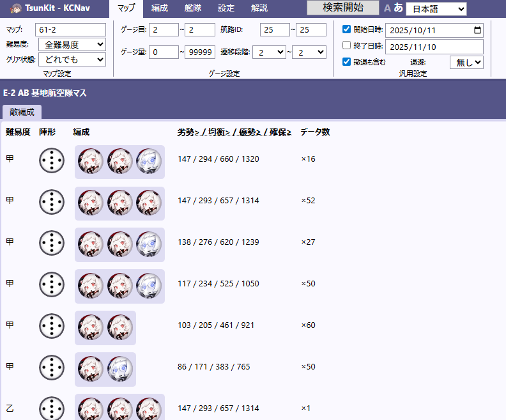Viewport: 506px width, 420px height.
Task: Toggle the 撤退も含む checkbox
Action: [x=346, y=61]
